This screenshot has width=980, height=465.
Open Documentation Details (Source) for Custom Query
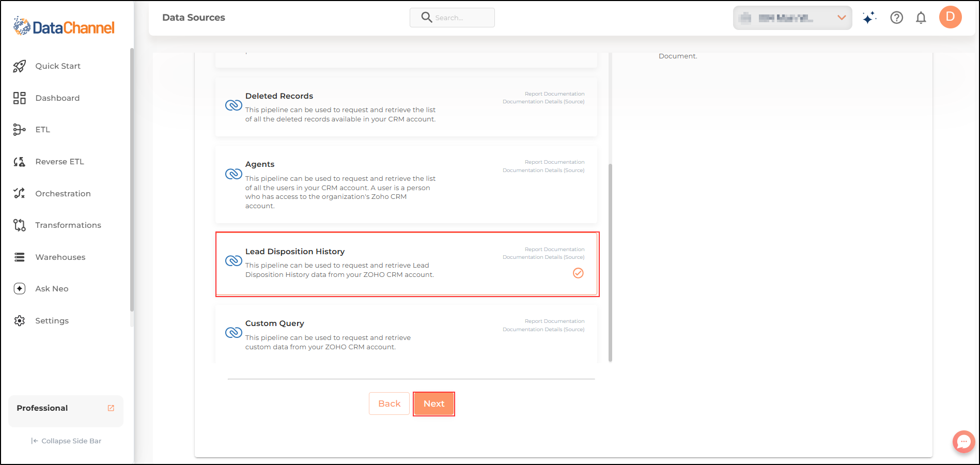coord(543,330)
